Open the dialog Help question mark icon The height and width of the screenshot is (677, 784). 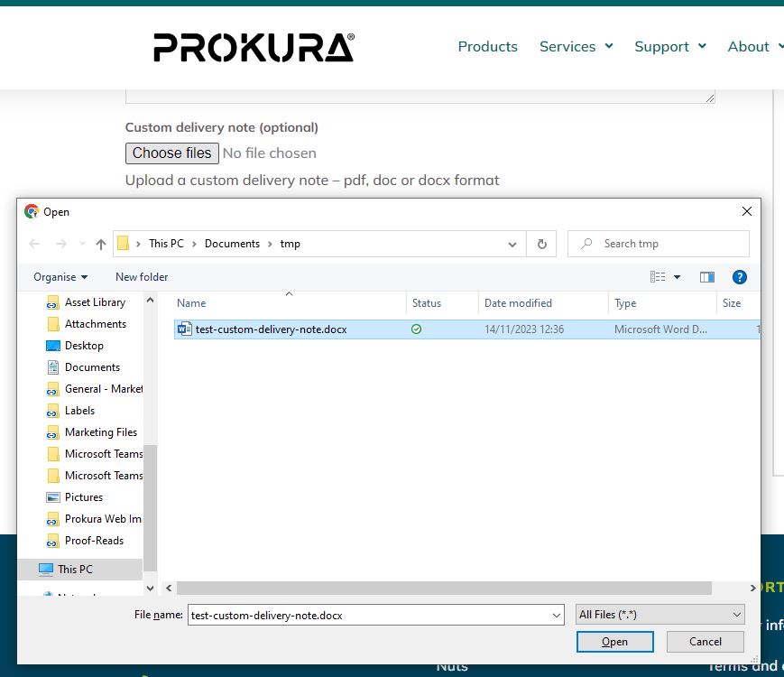coord(740,277)
